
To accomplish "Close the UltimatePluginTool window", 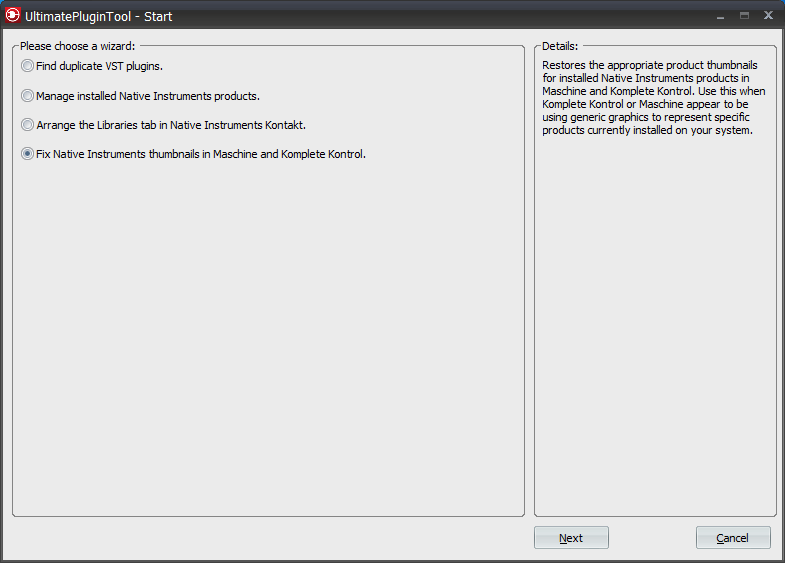I will click(768, 16).
